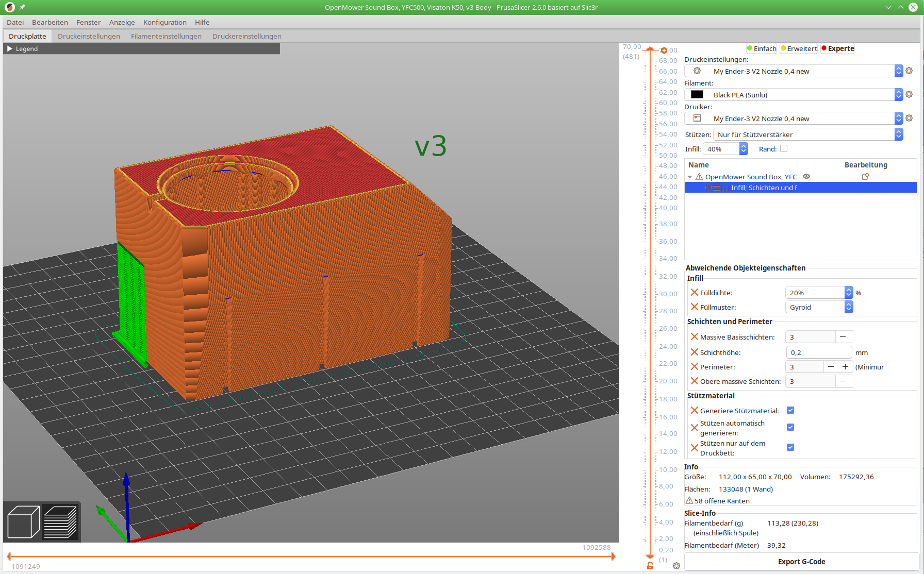Click the Bearbeitung edit icon for OpenMower object
Image resolution: width=924 pixels, height=574 pixels.
tap(865, 176)
